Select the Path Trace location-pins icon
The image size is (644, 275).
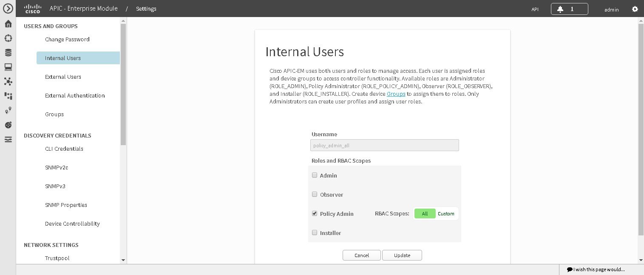8,110
